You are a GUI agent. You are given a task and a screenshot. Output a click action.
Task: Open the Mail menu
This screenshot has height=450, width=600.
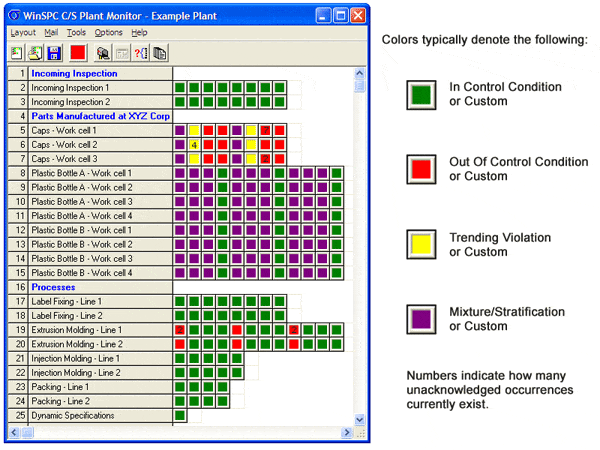coord(51,33)
